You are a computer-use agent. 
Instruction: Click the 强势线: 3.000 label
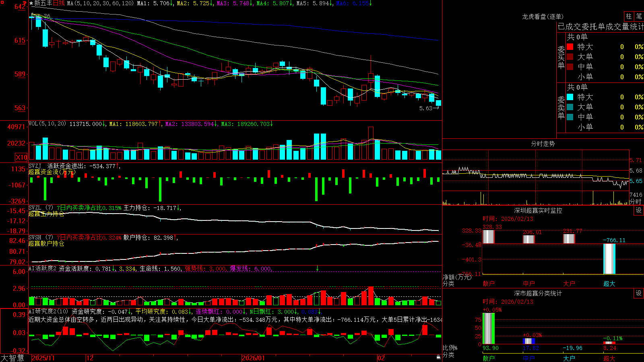click(206, 269)
